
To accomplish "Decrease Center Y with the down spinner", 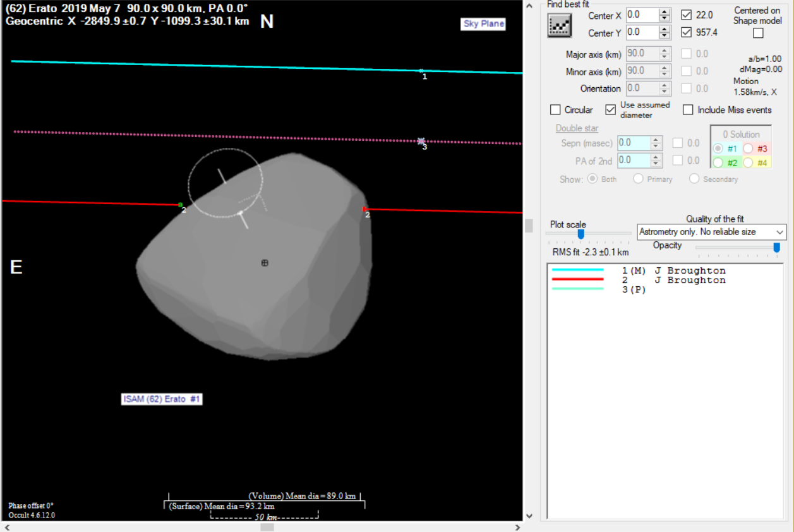I will 665,35.
